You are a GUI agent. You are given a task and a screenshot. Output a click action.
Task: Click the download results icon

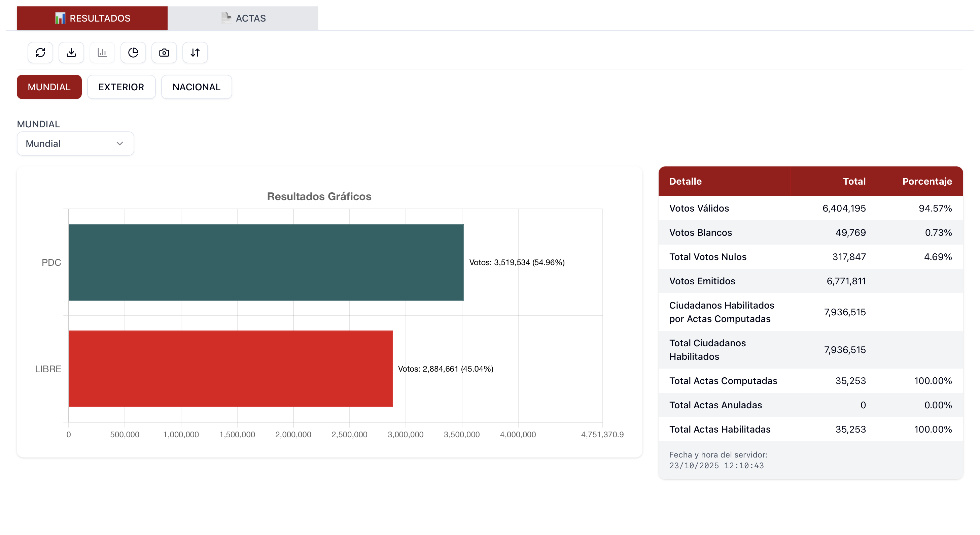(x=71, y=53)
